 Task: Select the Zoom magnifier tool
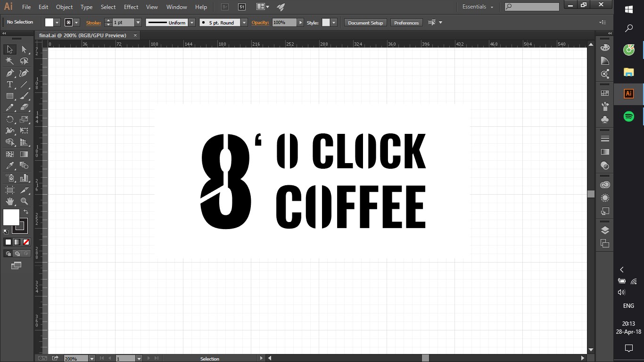pos(24,201)
